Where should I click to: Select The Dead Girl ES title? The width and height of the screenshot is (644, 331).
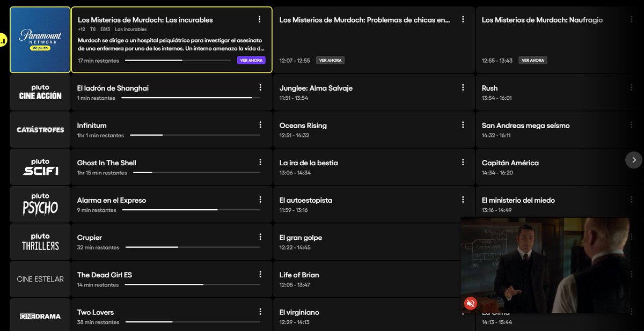(105, 275)
